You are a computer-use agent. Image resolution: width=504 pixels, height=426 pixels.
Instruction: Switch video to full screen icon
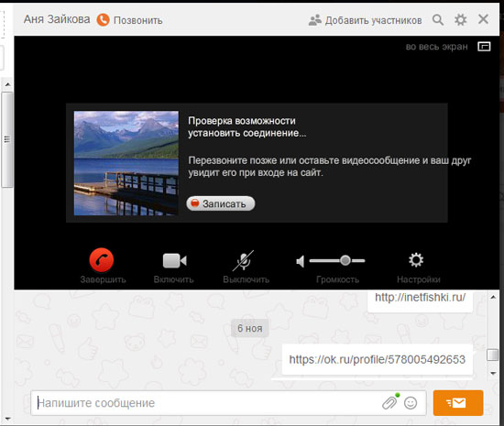point(484,47)
